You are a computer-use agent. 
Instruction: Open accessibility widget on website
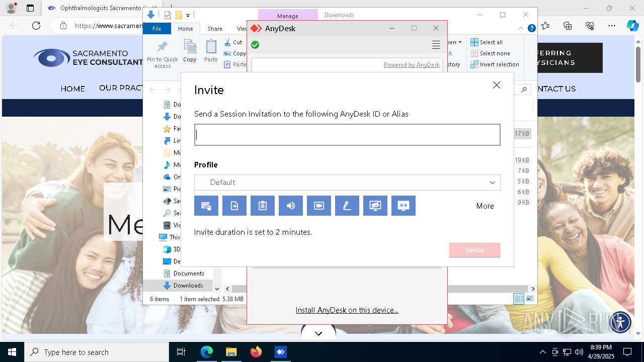tap(620, 322)
